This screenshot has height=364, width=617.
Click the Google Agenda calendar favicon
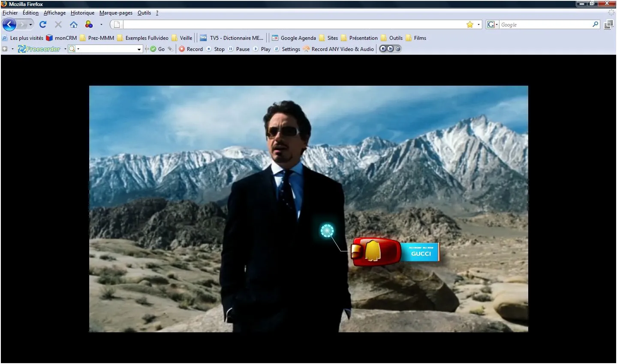tap(275, 38)
